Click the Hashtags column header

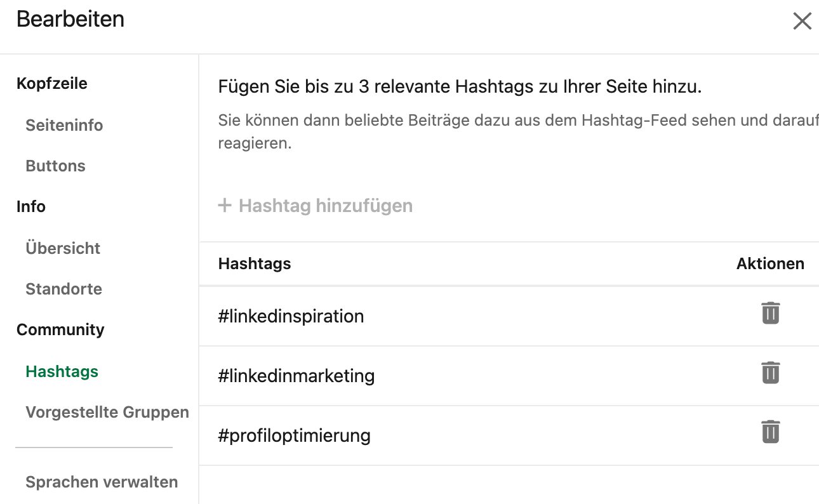click(x=255, y=263)
